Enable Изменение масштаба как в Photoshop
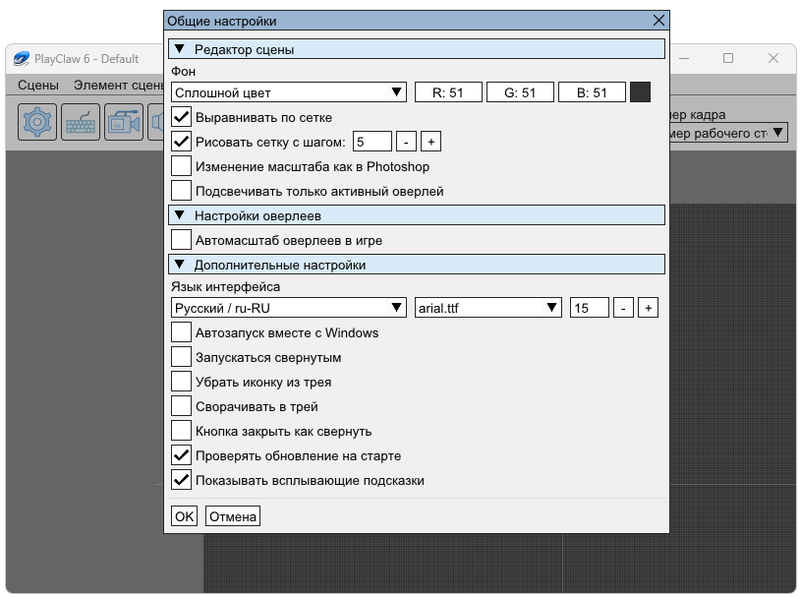Viewport: 800px width, 598px height. click(x=181, y=166)
